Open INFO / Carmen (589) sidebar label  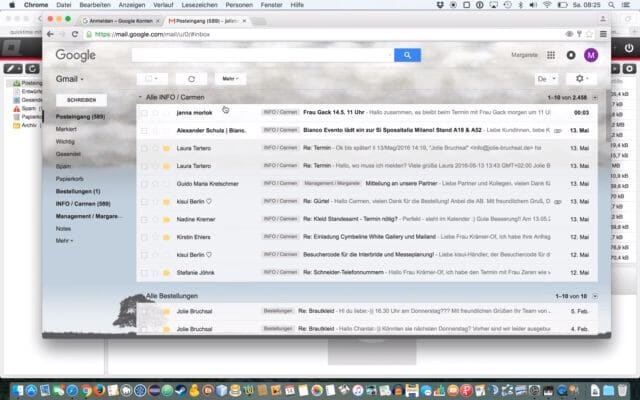click(83, 204)
